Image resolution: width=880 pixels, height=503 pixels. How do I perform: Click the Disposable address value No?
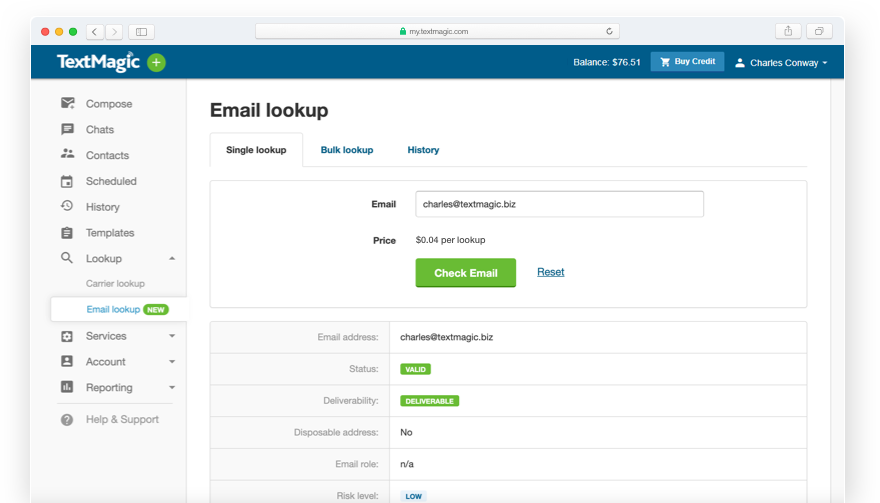pyautogui.click(x=406, y=432)
